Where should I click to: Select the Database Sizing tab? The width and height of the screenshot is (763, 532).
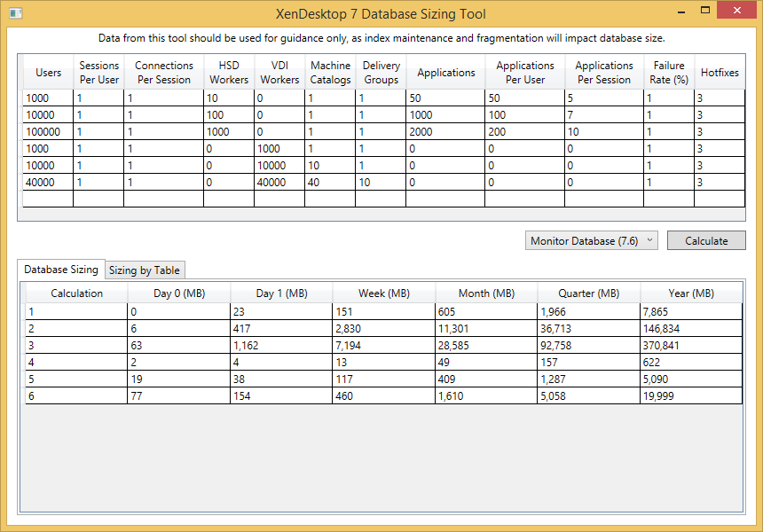[x=61, y=270]
